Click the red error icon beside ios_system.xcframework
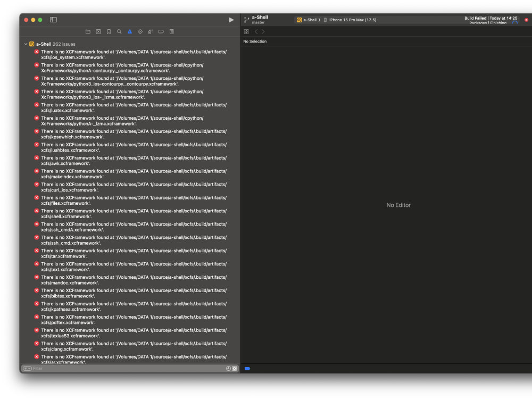The width and height of the screenshot is (532, 399). click(37, 52)
